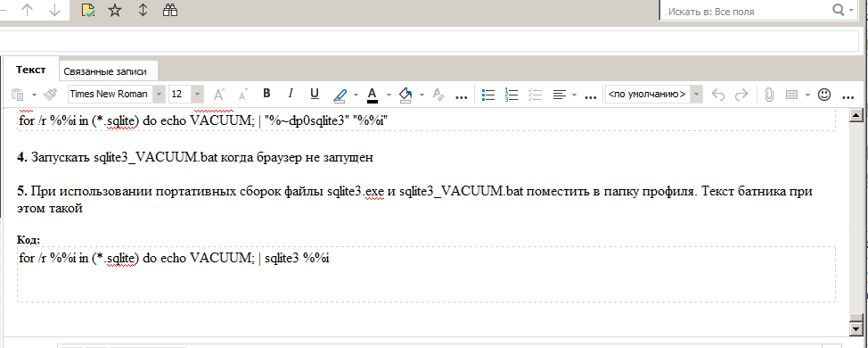Open the table dropdown arrow
868x348 pixels.
coord(807,95)
